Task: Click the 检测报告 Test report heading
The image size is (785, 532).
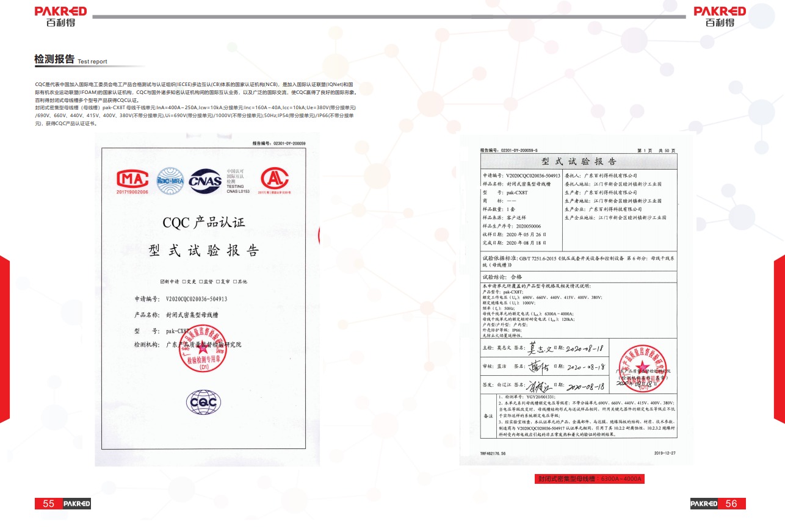Action: coord(71,60)
